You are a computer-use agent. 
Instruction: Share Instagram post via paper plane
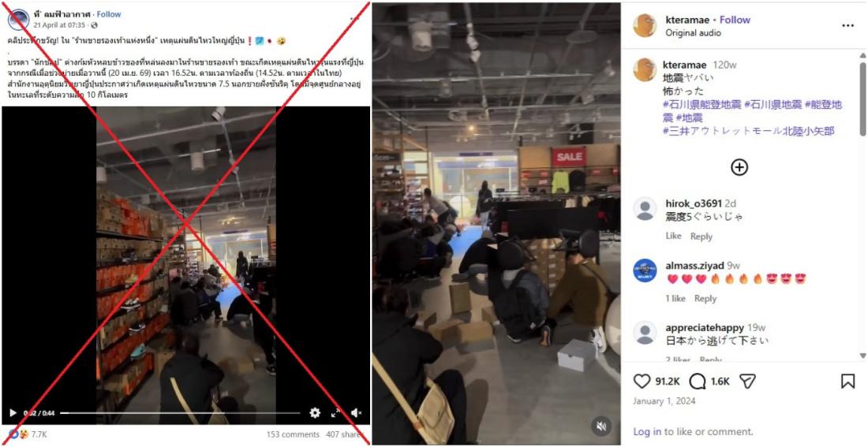pyautogui.click(x=748, y=381)
